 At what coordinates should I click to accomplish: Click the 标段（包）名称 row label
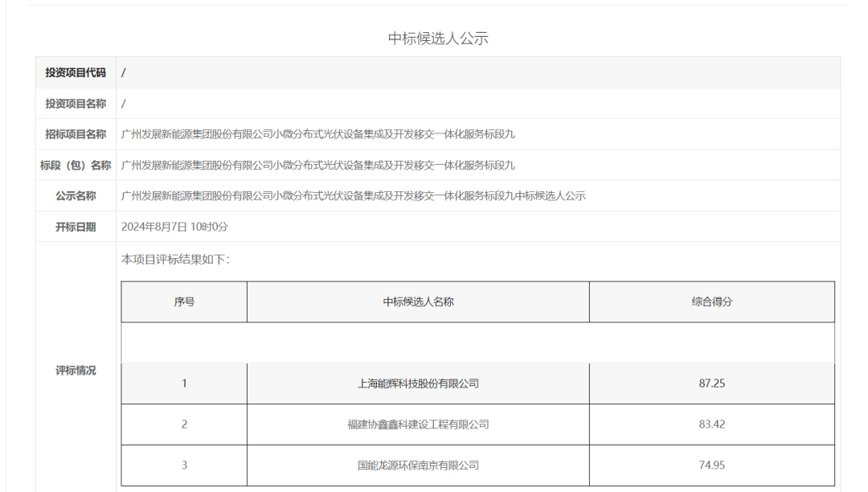point(76,166)
